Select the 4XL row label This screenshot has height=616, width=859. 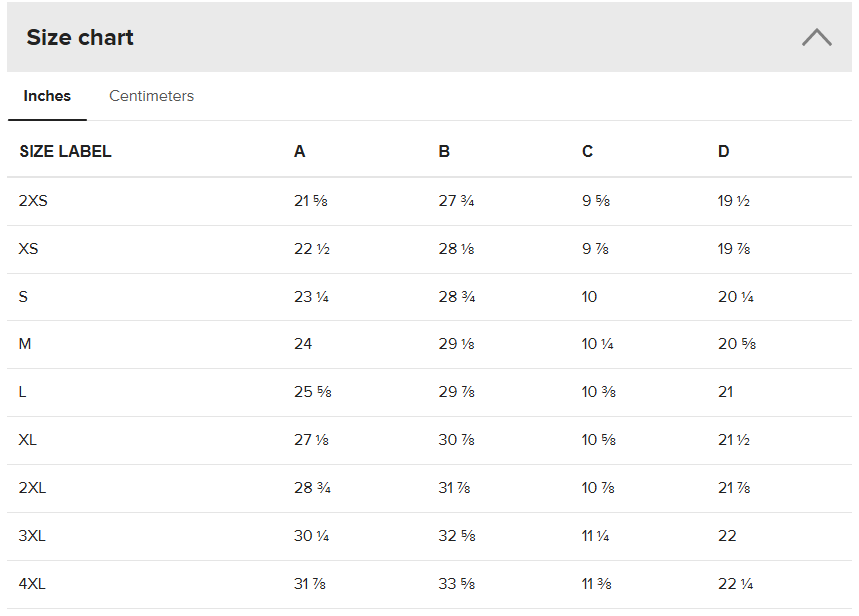32,584
